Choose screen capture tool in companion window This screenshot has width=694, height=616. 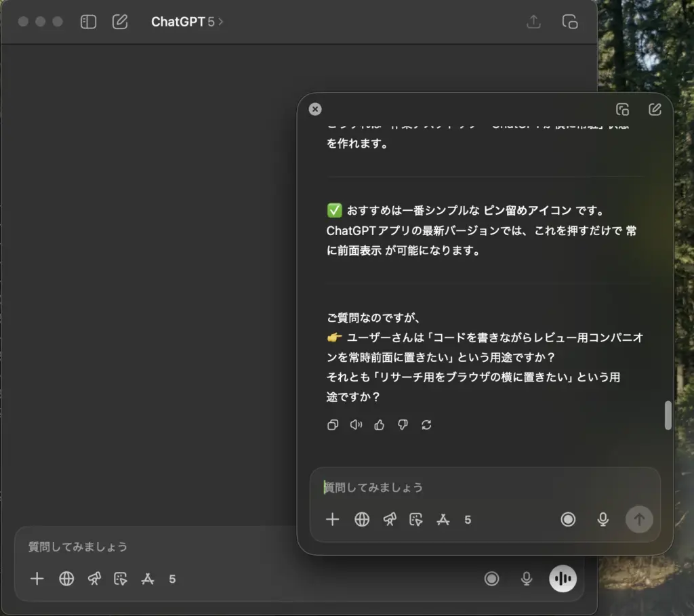[x=416, y=519]
